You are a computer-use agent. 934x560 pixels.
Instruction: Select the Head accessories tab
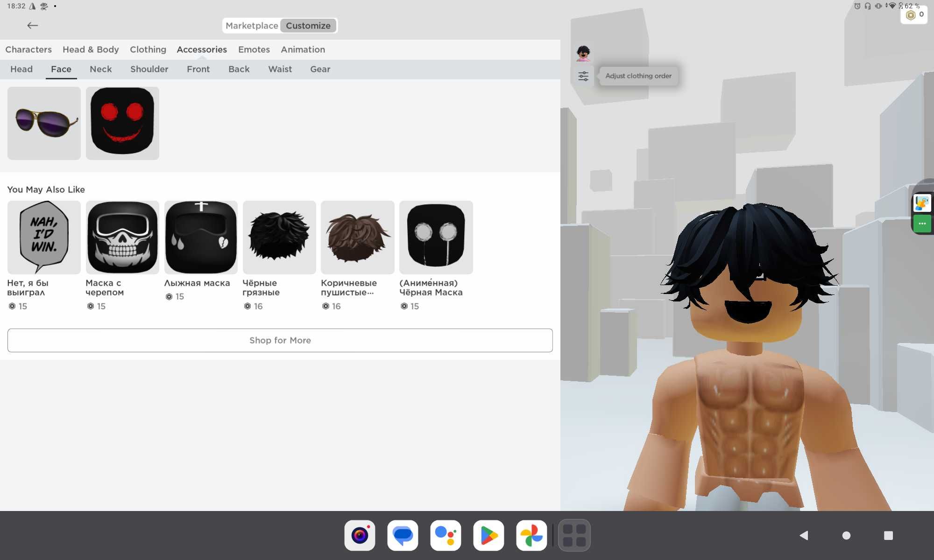[x=21, y=69]
